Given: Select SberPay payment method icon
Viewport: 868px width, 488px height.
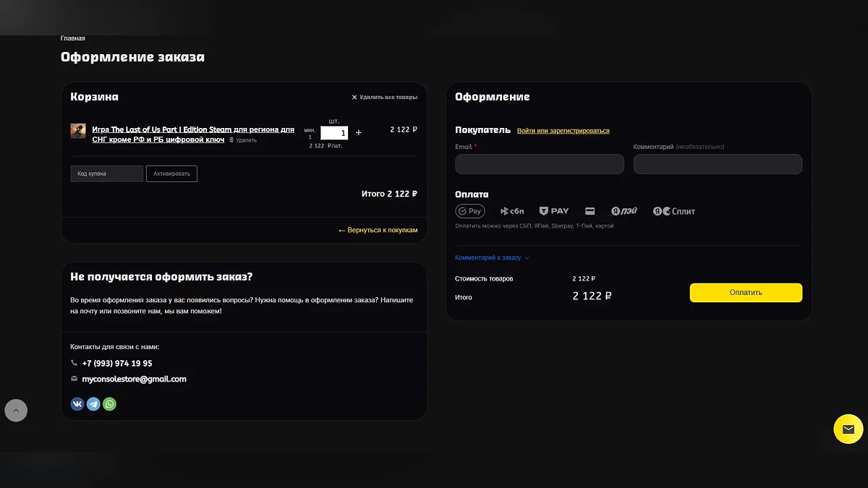Looking at the screenshot, I should [x=470, y=211].
